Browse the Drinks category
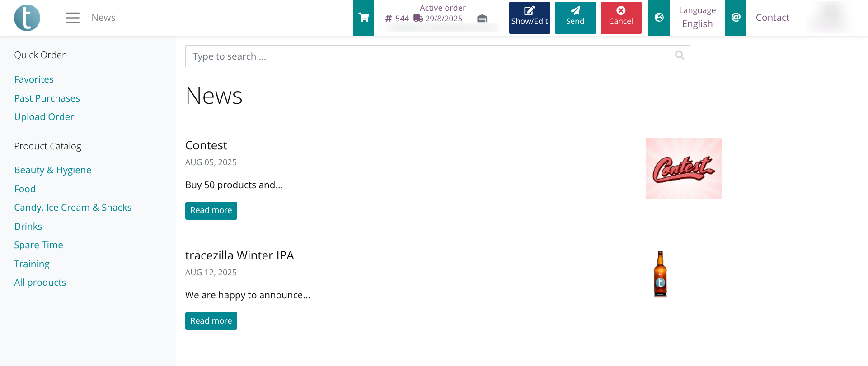The width and height of the screenshot is (868, 366). (28, 227)
